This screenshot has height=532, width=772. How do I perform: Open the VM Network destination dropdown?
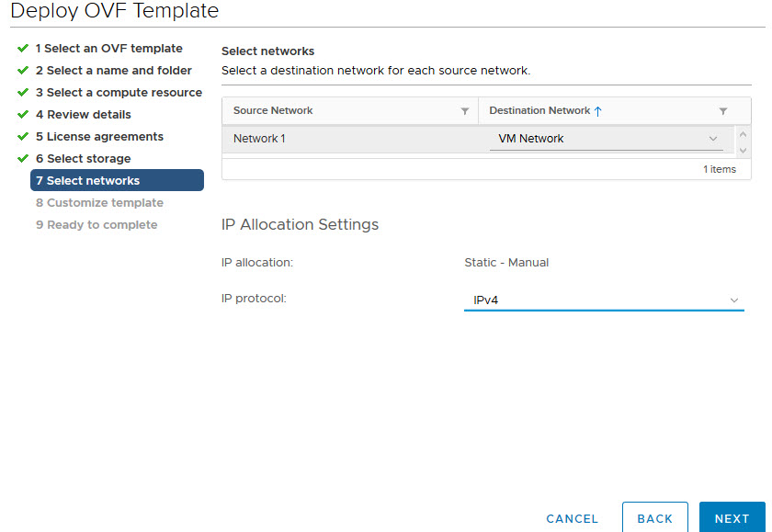coord(606,139)
